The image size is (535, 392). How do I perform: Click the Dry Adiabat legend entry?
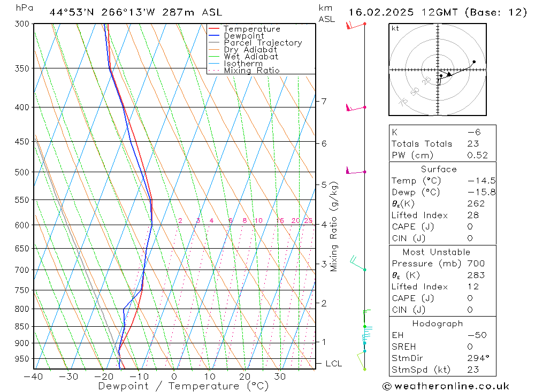[x=242, y=50]
